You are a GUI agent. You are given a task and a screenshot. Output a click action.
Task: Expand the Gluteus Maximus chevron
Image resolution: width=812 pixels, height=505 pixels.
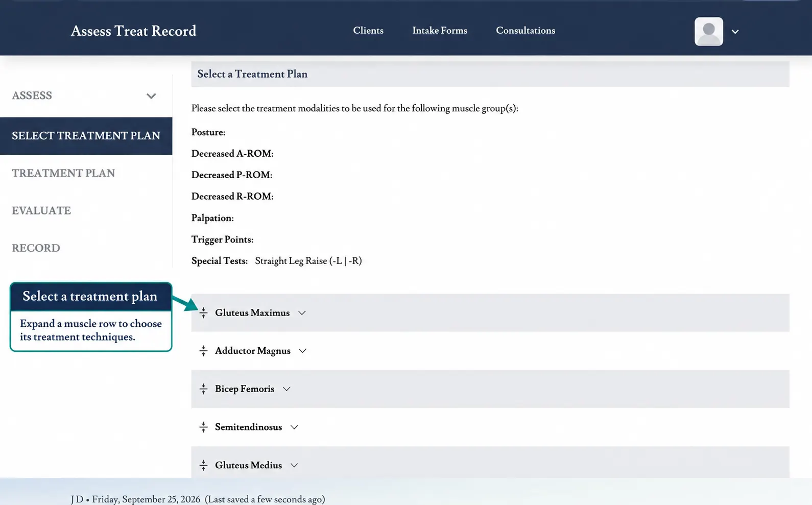pos(302,313)
